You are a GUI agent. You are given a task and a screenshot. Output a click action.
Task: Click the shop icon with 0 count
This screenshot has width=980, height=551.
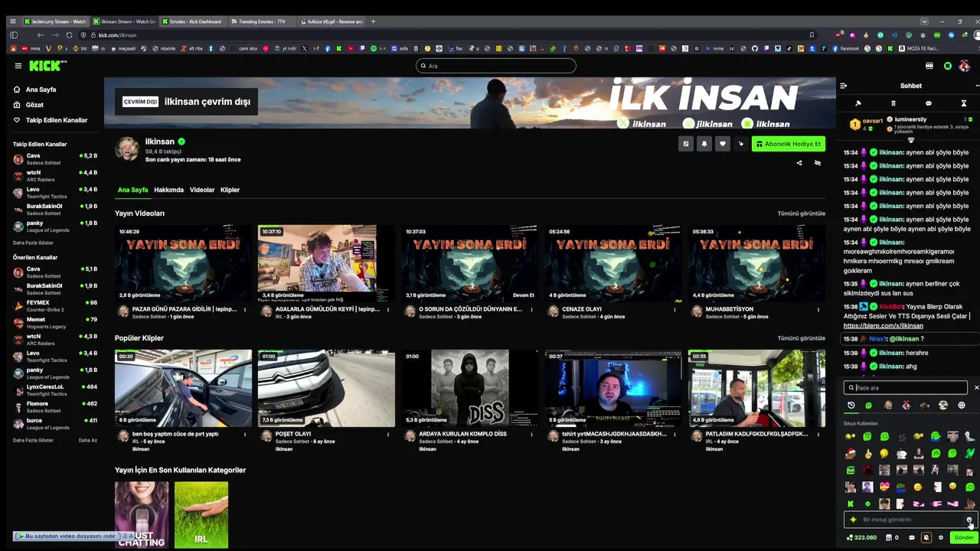[x=891, y=537]
